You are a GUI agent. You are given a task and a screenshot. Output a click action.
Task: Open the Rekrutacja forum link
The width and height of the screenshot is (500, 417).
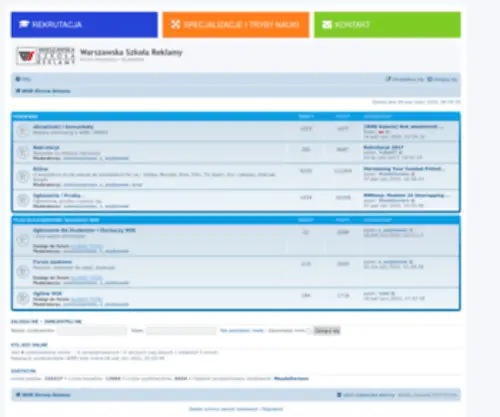tap(46, 147)
